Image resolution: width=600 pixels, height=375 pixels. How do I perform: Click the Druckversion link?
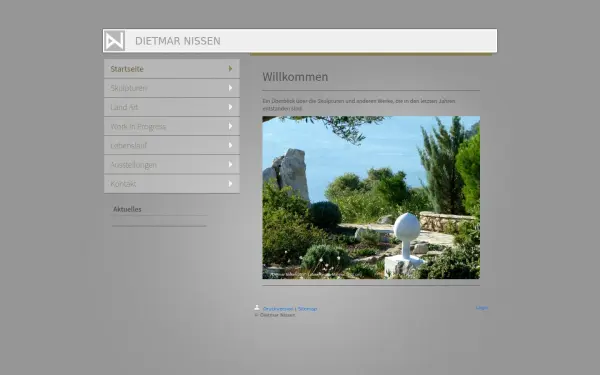278,309
